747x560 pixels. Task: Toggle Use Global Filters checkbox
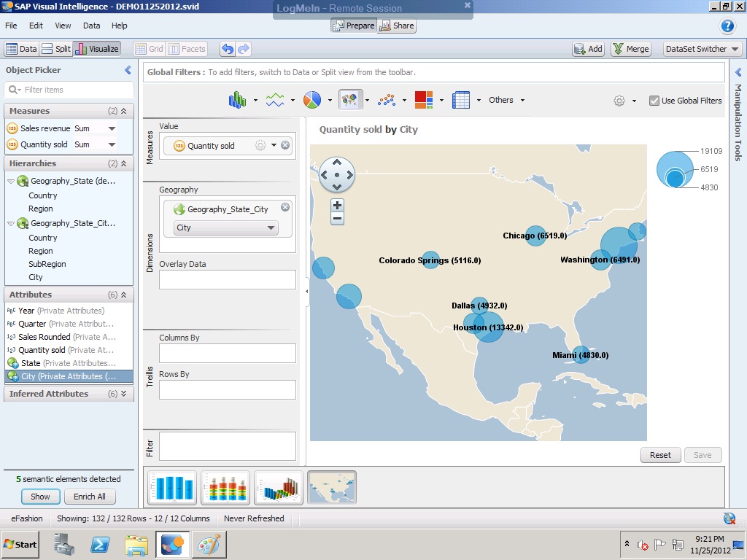click(x=654, y=101)
